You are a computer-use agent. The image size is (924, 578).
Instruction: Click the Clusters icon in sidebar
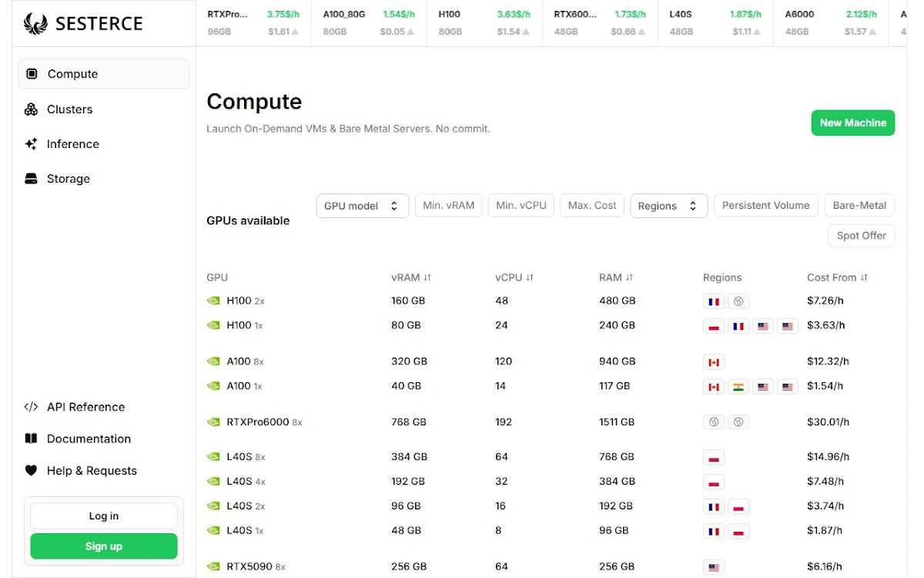coord(31,109)
